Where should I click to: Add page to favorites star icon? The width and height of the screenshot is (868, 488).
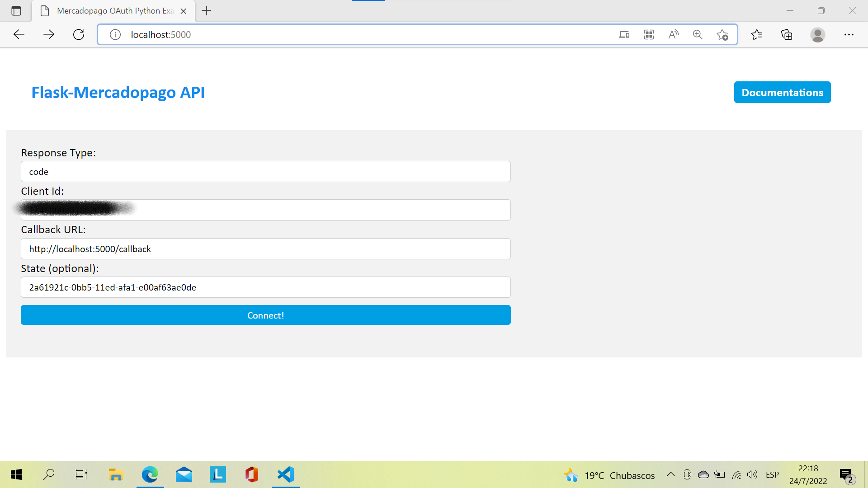[x=722, y=34]
